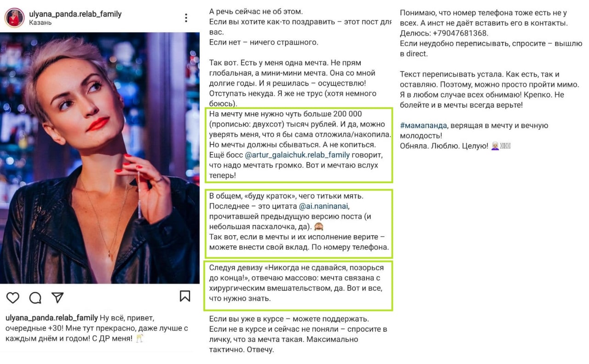The height and width of the screenshot is (364, 589).
Task: Open the three-dot post options menu
Action: pos(186,18)
